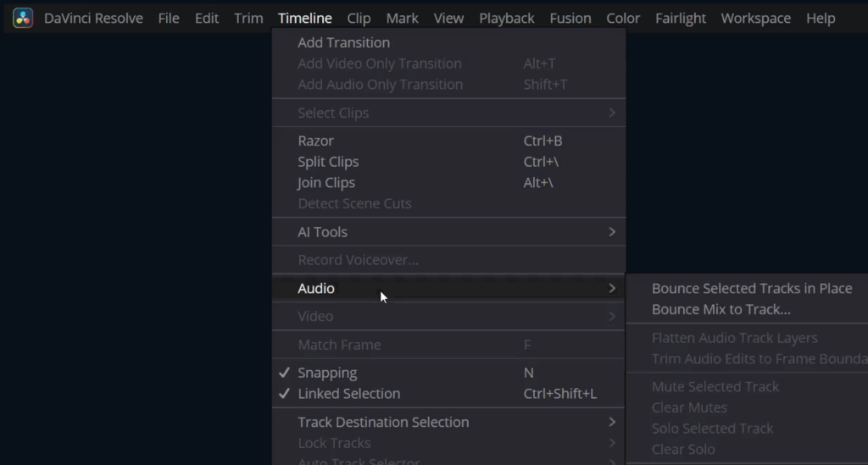Choose Add Audio Only Transition

(x=449, y=85)
